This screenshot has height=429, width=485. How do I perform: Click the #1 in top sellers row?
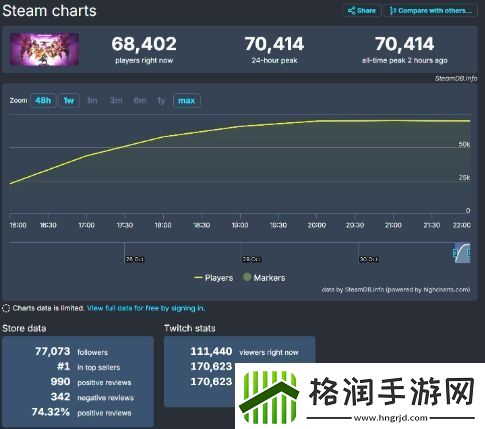(x=88, y=367)
